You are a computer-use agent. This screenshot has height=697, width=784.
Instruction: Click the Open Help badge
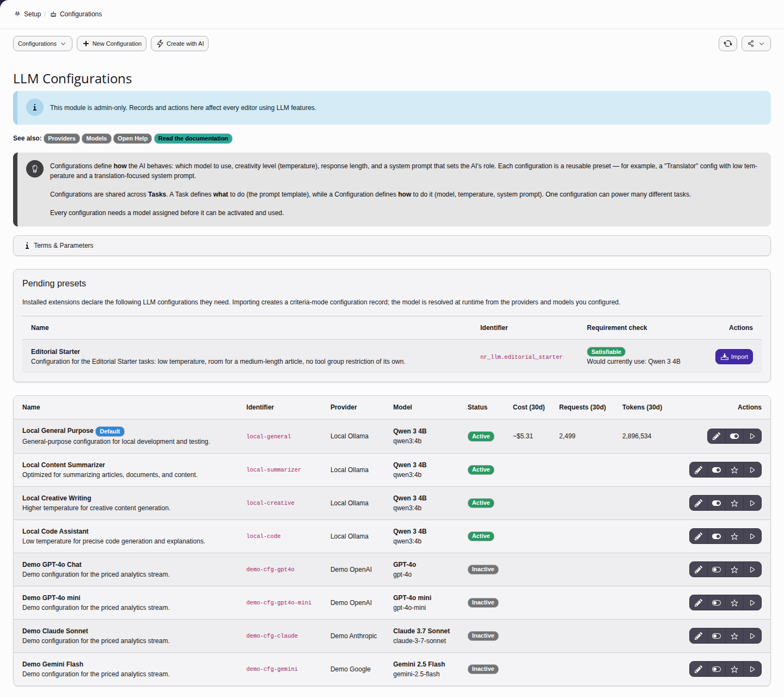pyautogui.click(x=132, y=138)
